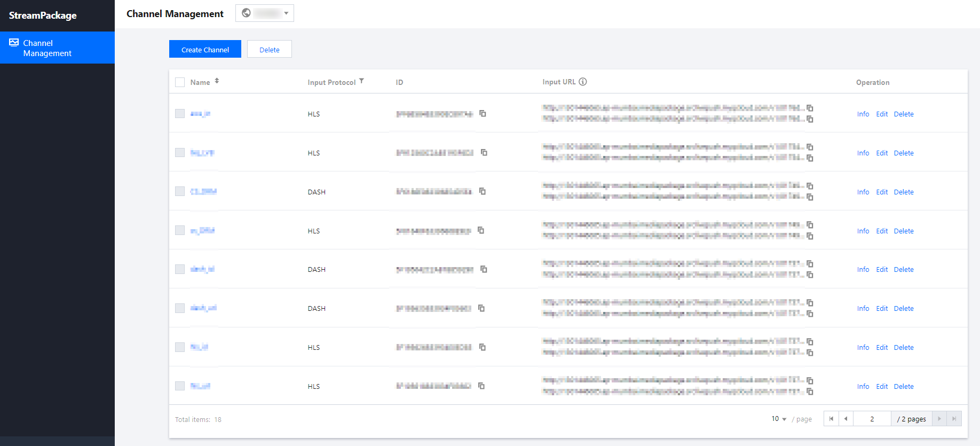Screen dimensions: 980x446
Task: Edit the second channel row
Action: [882, 153]
